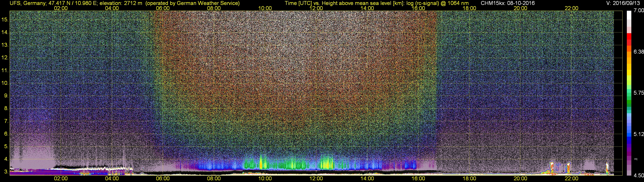Click the color scale value "5.12"
The width and height of the screenshot is (644, 182).
(x=638, y=134)
